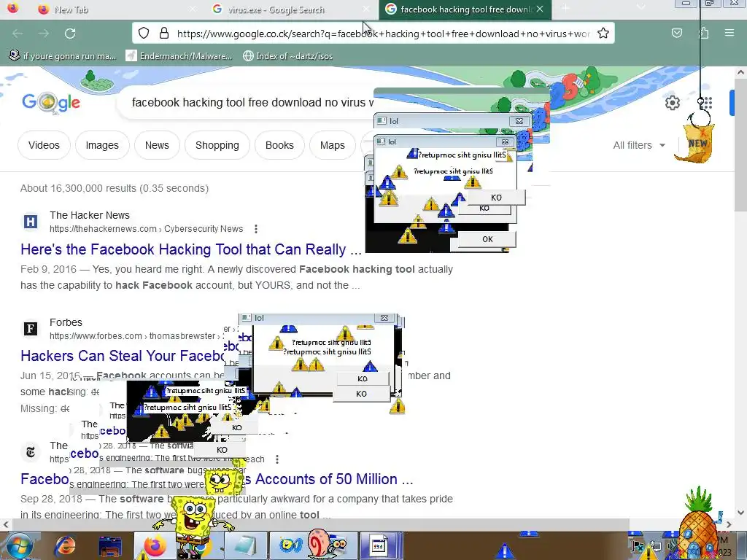Filter results by Videos
The image size is (747, 560).
[x=44, y=145]
